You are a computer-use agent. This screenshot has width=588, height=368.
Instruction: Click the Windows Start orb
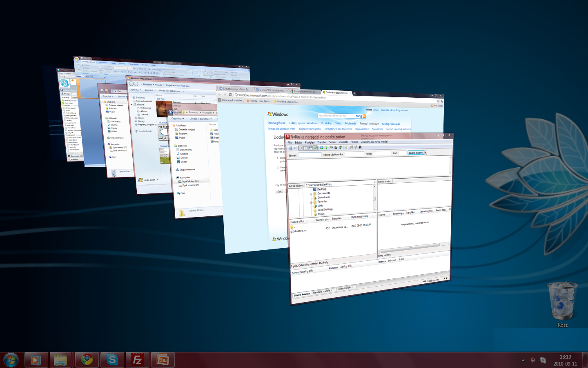11,360
